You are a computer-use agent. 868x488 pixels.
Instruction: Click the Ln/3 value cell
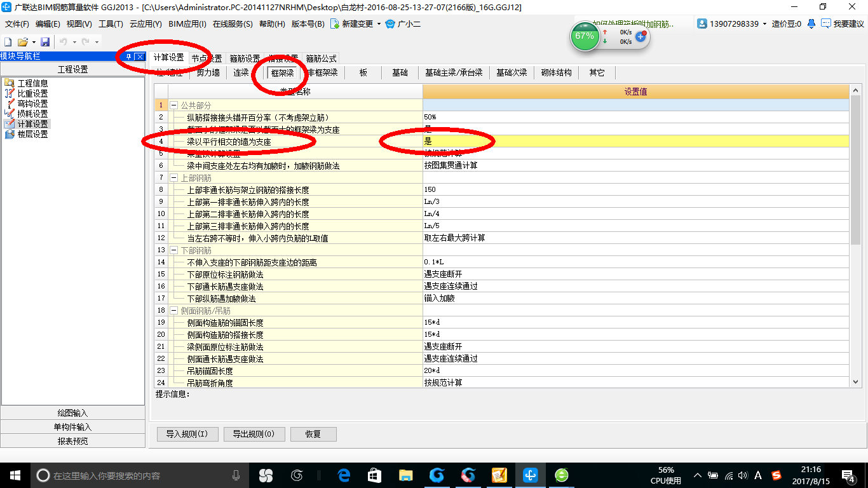pos(635,201)
